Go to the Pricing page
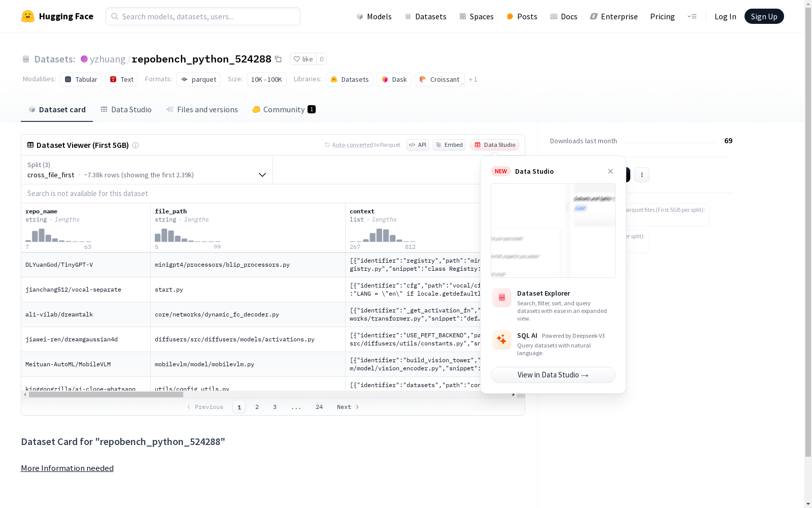The height and width of the screenshot is (508, 812). click(x=662, y=16)
